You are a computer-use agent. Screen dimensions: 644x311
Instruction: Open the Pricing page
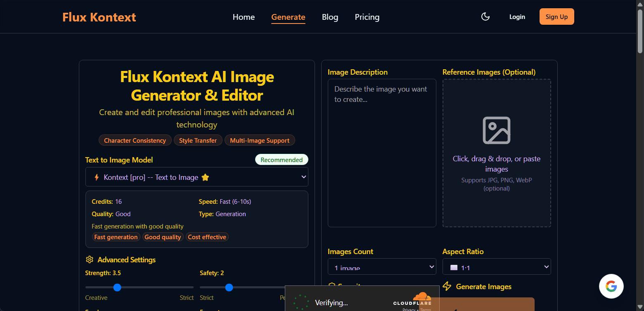[367, 17]
